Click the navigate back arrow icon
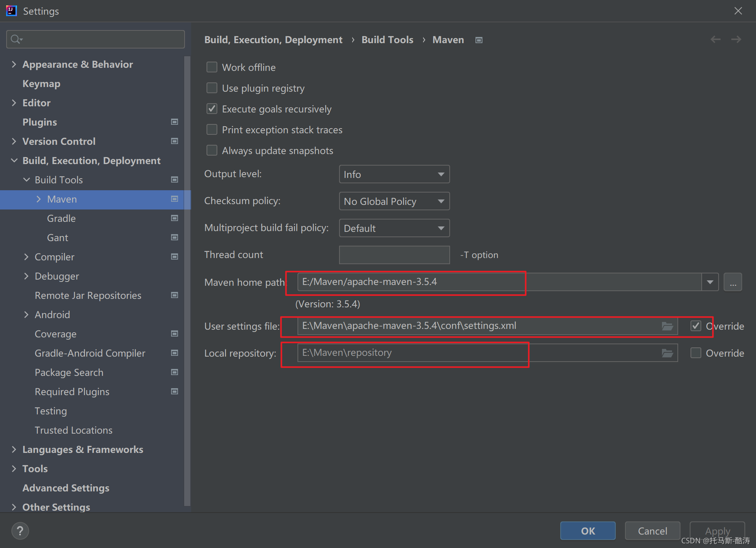This screenshot has width=756, height=548. tap(715, 39)
